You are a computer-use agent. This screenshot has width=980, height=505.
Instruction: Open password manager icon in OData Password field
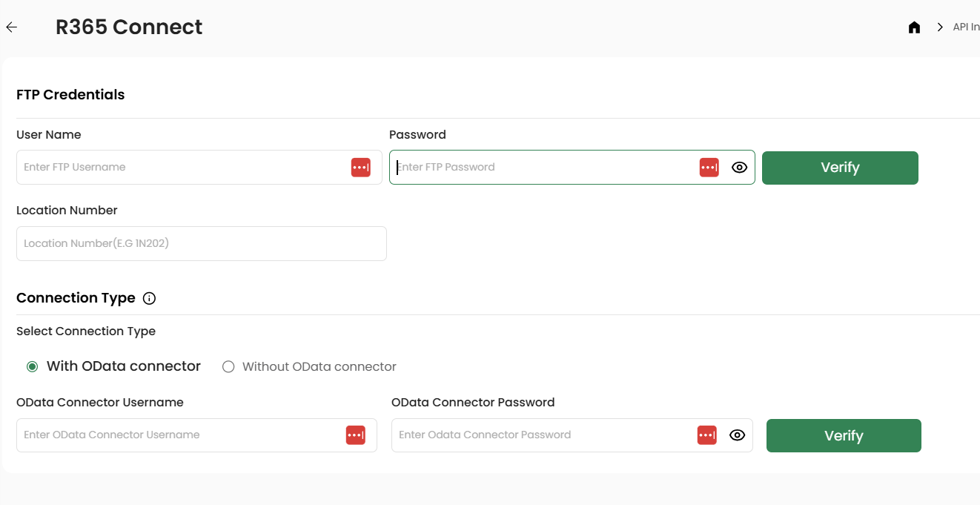707,435
